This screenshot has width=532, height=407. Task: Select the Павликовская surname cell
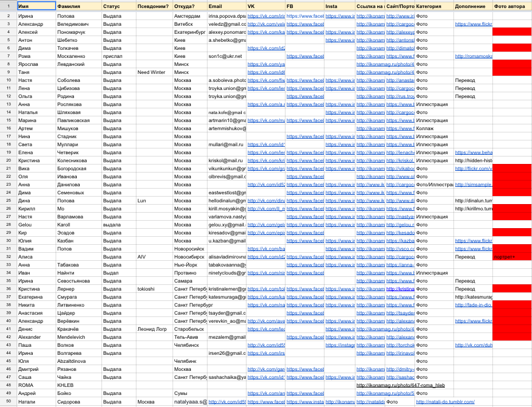point(79,120)
